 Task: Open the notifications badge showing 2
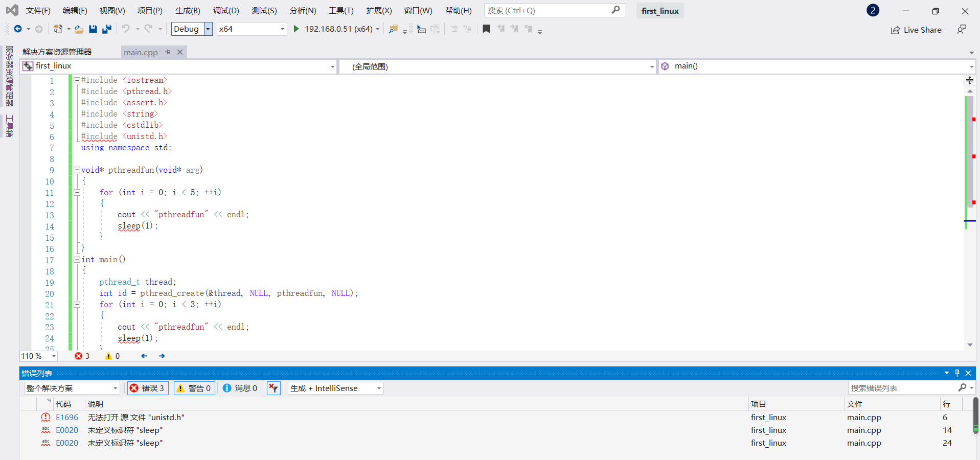pyautogui.click(x=873, y=10)
